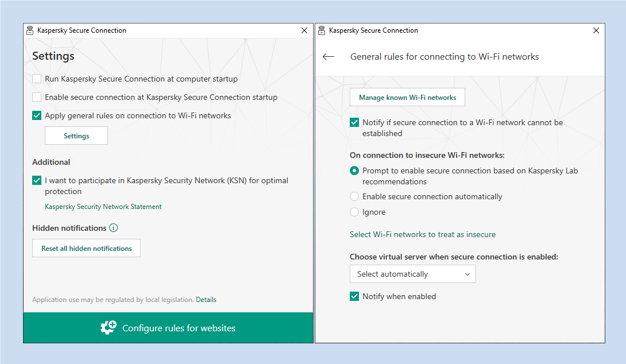
Task: Click the back arrow in Wi-Fi rules
Action: [329, 57]
